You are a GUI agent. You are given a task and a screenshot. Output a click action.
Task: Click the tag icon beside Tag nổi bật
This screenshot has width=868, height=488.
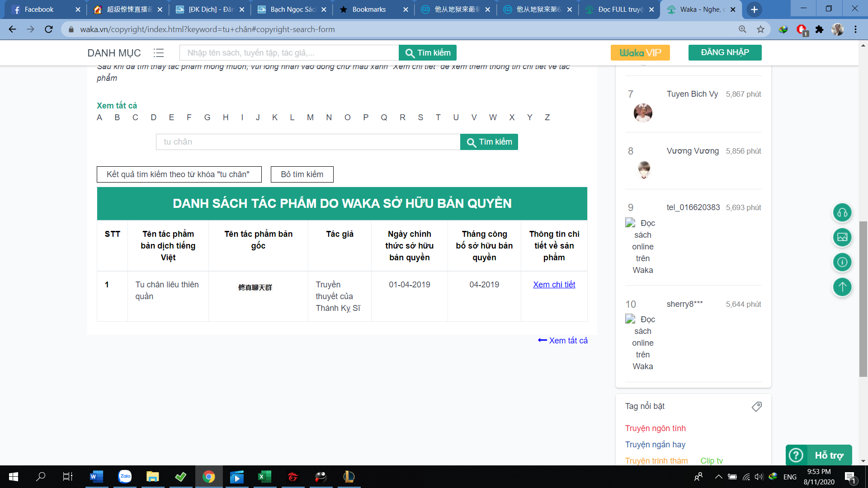(x=756, y=406)
